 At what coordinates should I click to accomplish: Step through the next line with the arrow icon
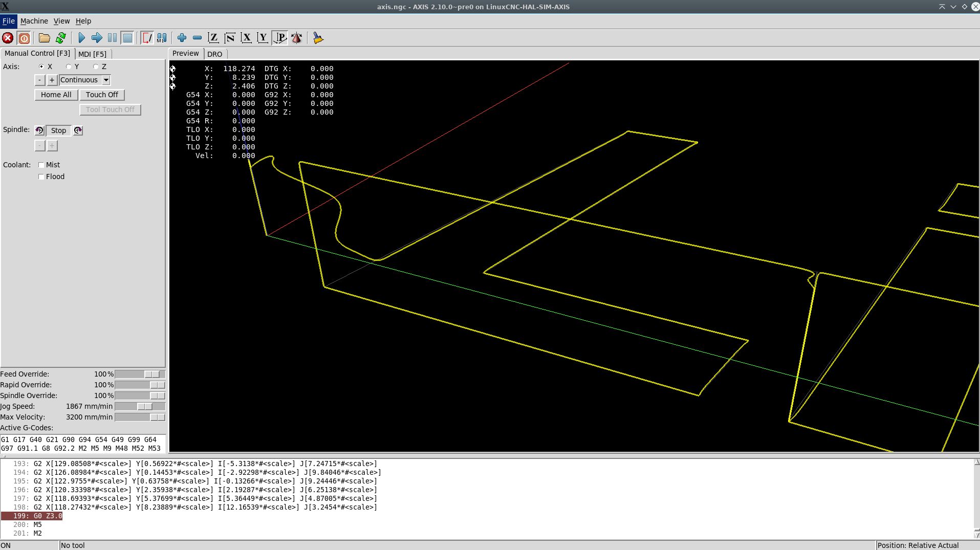pyautogui.click(x=97, y=38)
